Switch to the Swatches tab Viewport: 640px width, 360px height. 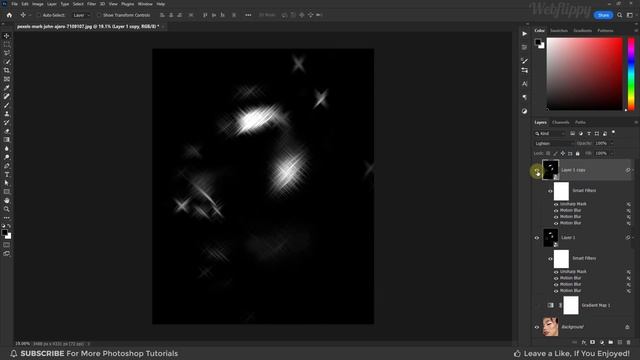(559, 31)
